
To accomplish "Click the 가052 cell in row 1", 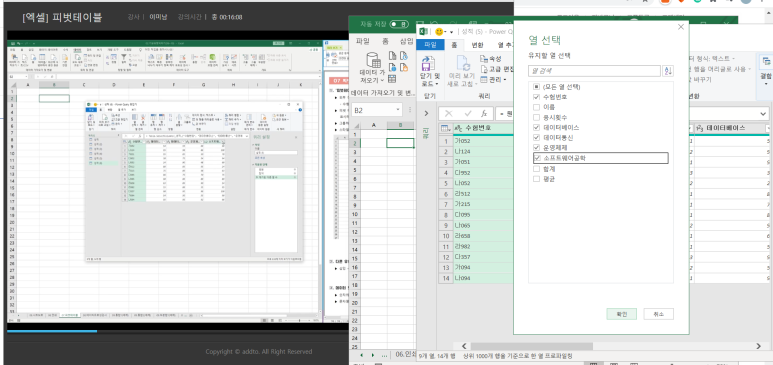I will [x=483, y=141].
